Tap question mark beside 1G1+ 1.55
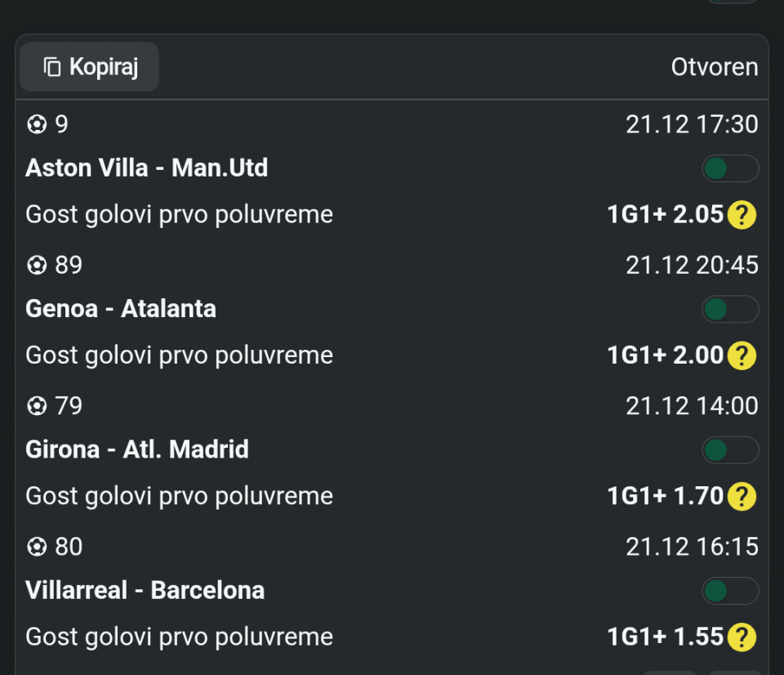The image size is (784, 675). 742,637
